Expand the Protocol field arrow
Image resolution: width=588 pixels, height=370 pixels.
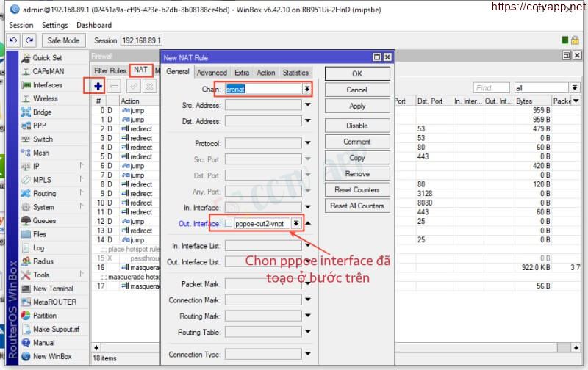pyautogui.click(x=308, y=144)
